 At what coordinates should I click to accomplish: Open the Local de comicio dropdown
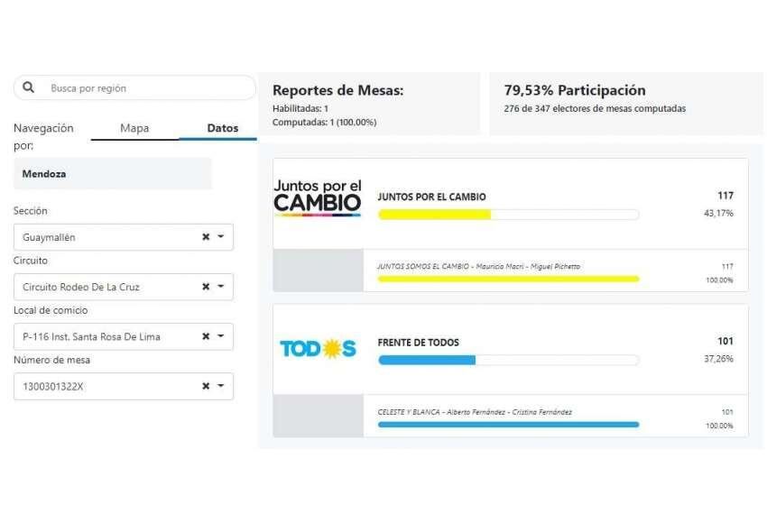(219, 336)
